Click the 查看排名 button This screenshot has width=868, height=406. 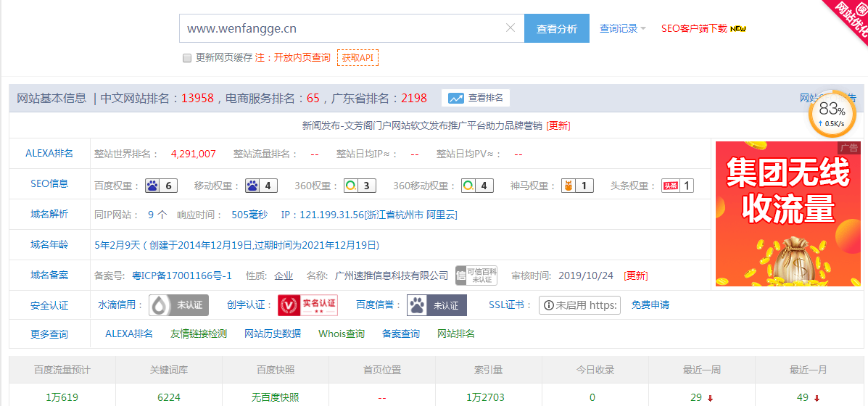(x=476, y=98)
